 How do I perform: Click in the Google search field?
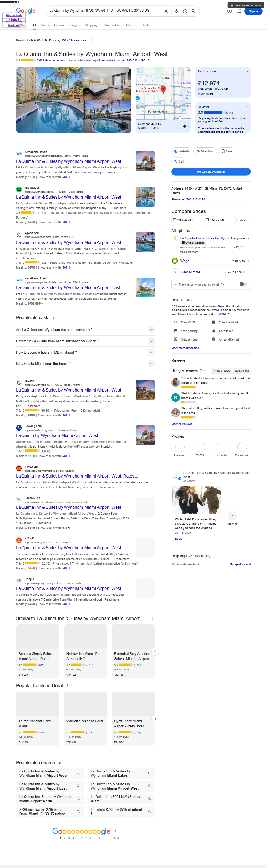point(104,11)
